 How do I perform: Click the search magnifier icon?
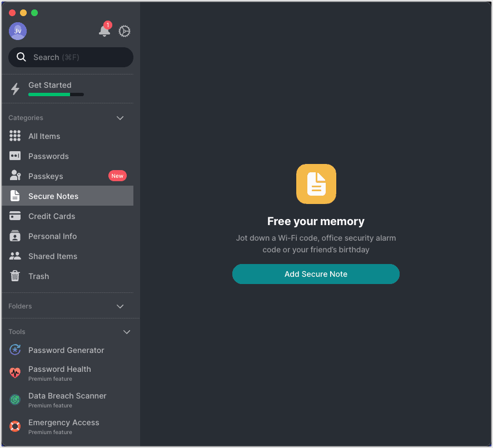[x=21, y=57]
